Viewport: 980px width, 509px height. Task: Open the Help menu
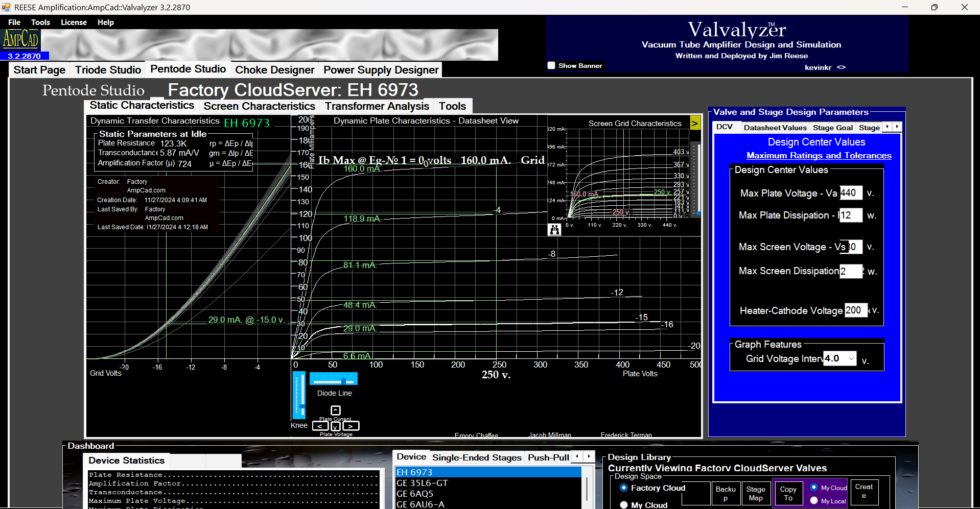point(106,22)
